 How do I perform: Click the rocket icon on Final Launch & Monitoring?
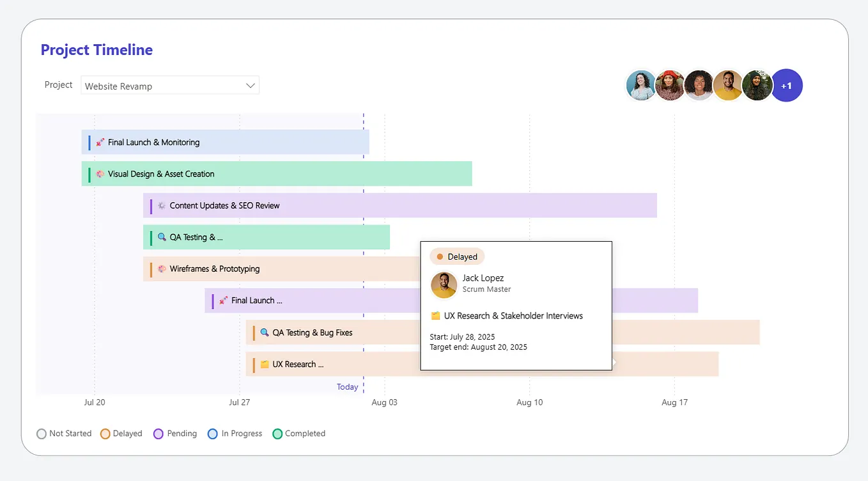click(x=100, y=142)
